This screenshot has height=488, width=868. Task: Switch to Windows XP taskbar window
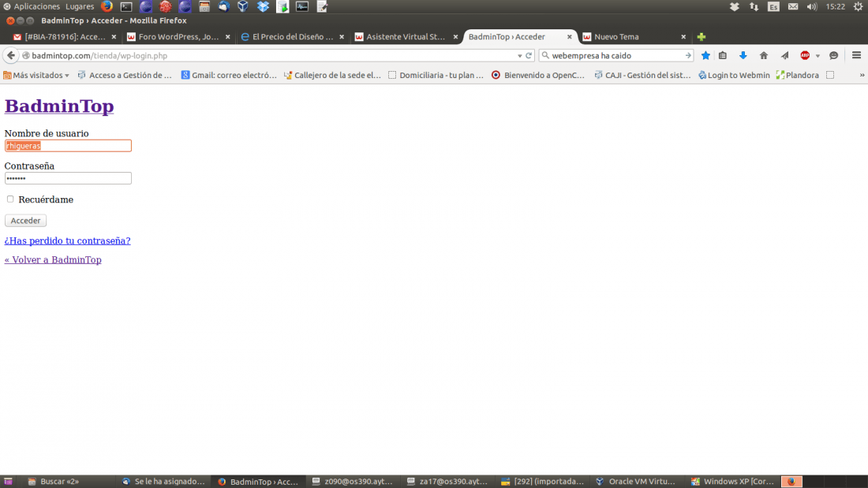pos(732,482)
